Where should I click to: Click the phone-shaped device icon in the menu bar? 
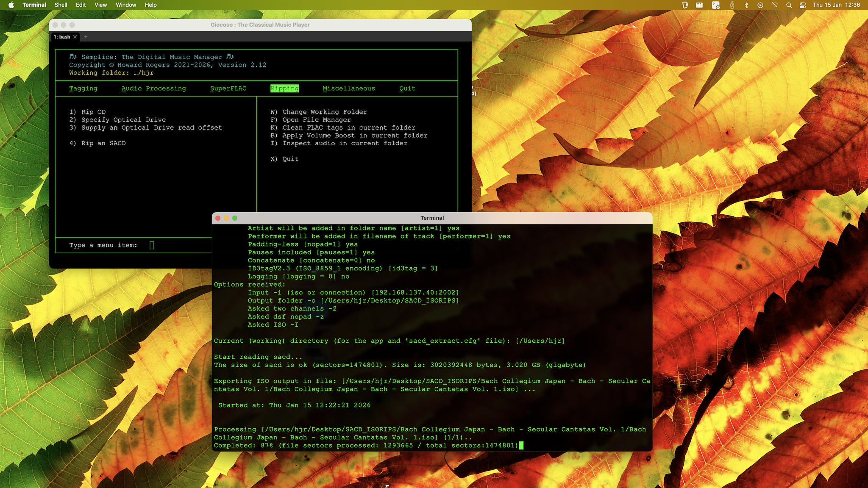pos(685,5)
